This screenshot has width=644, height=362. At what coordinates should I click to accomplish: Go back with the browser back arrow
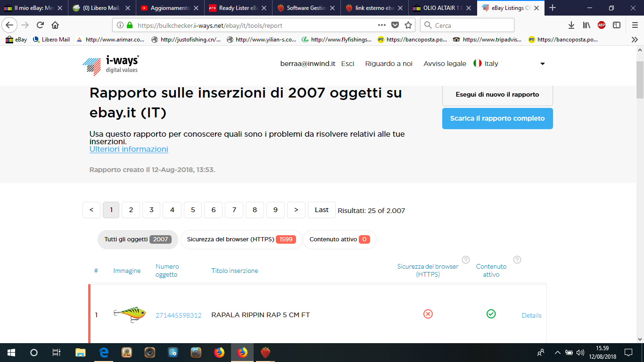pos(10,25)
